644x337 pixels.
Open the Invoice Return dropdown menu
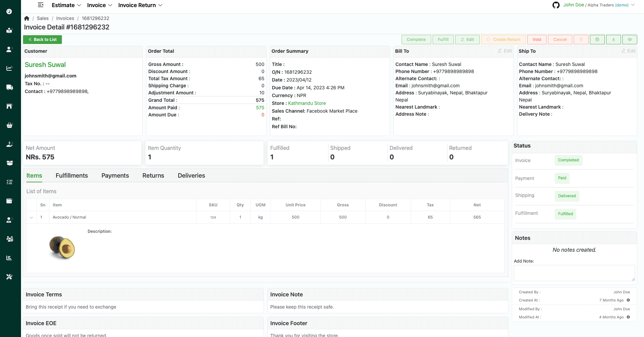tap(140, 5)
